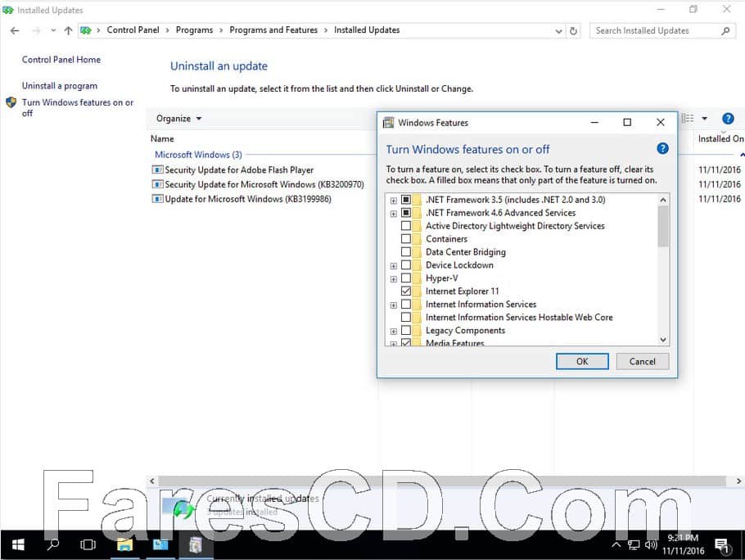Open the view options dropdown arrow
This screenshot has height=560, width=745.
point(704,118)
